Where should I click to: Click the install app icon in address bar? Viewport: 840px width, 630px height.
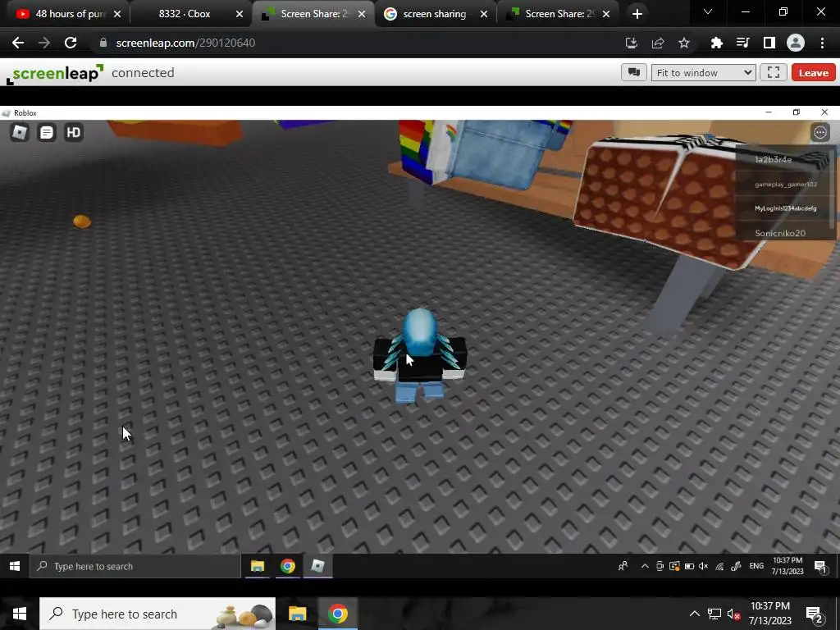pos(632,43)
